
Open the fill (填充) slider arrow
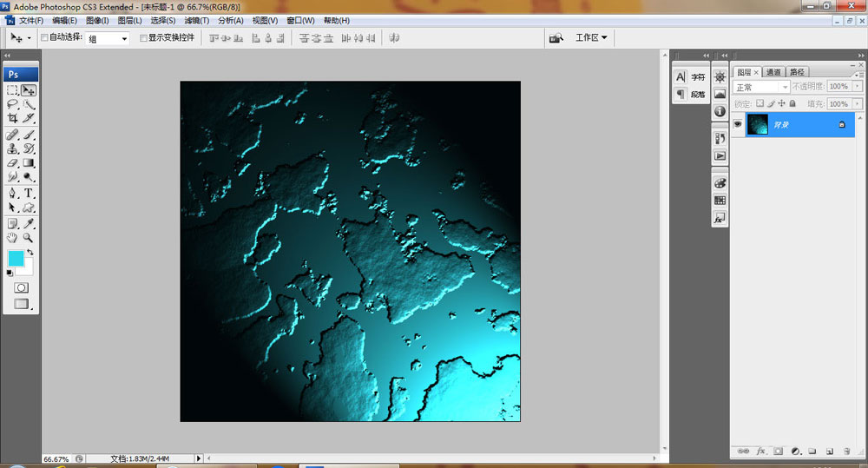[x=858, y=103]
